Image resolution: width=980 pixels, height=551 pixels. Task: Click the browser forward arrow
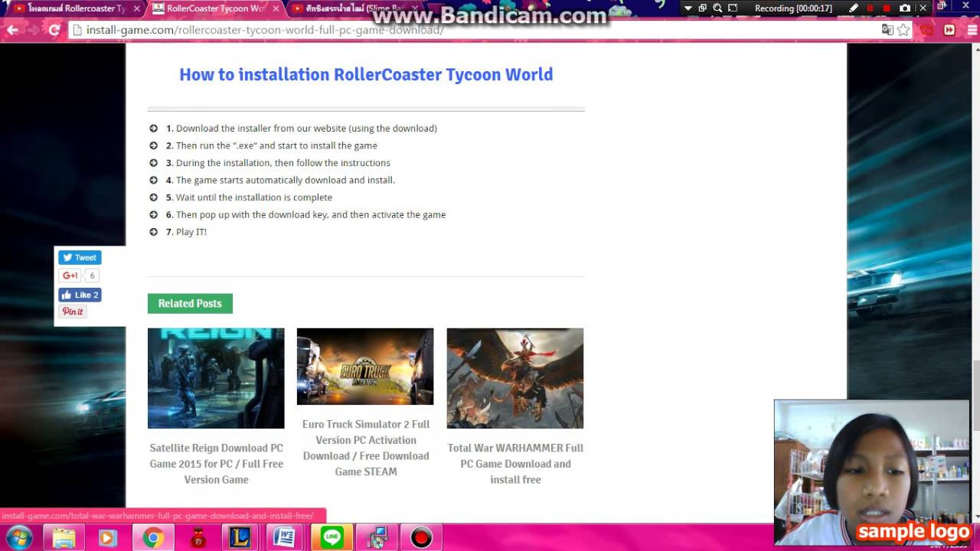pos(33,30)
